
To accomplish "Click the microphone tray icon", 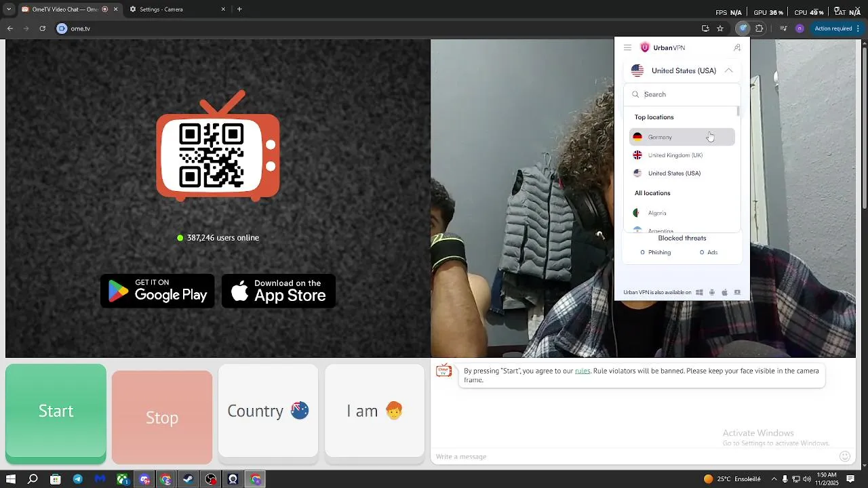I will pos(785,479).
